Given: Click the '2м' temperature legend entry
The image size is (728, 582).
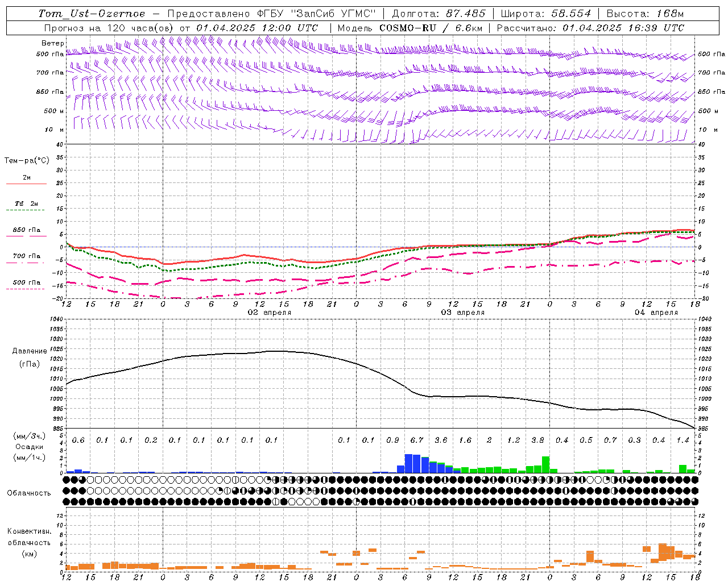Looking at the screenshot, I should point(27,177).
